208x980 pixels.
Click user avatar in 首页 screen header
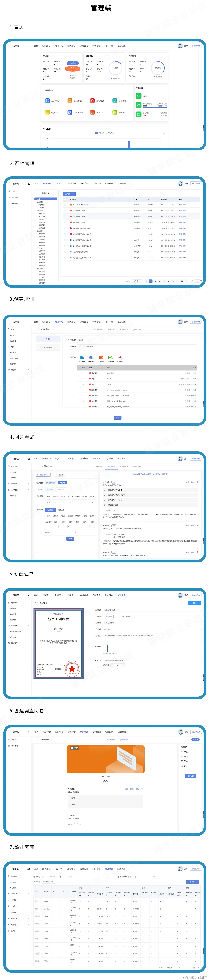180,46
